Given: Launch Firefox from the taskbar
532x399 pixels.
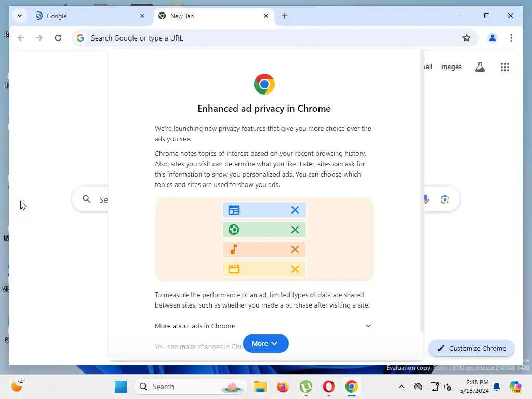Looking at the screenshot, I should pos(283,387).
